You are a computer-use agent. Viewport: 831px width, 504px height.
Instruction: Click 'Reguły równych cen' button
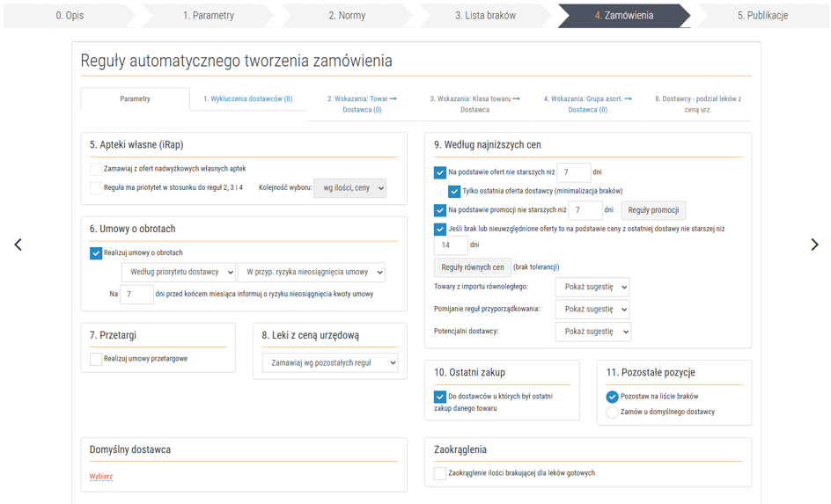(473, 267)
